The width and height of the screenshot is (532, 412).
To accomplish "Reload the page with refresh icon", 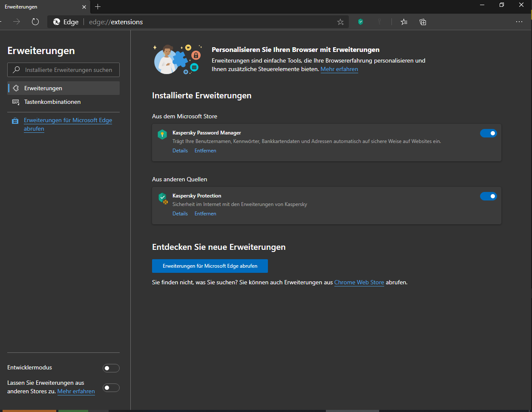I will point(35,22).
